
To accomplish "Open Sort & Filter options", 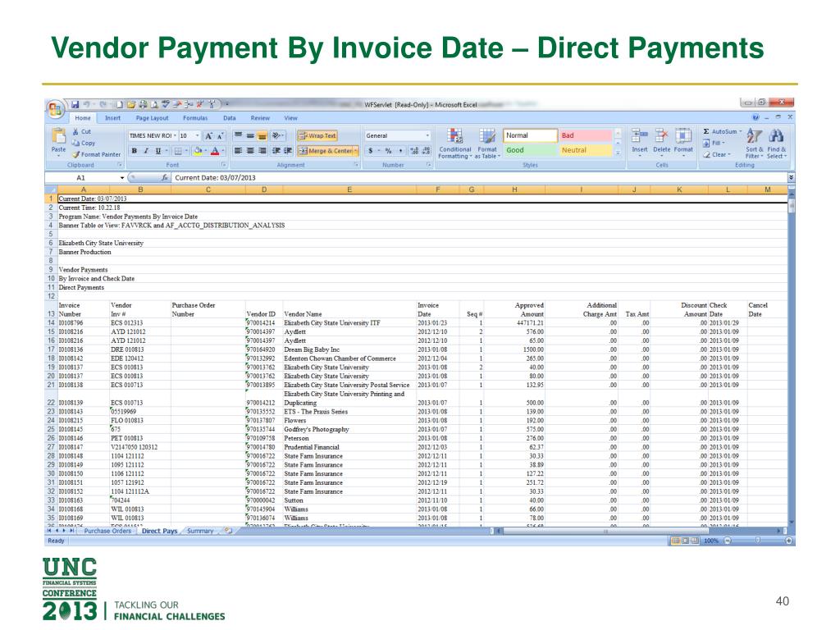I will [755, 143].
